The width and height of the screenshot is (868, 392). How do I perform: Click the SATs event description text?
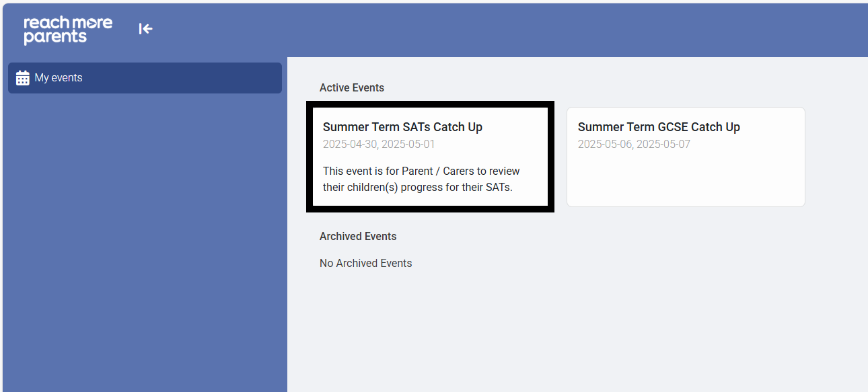click(421, 179)
